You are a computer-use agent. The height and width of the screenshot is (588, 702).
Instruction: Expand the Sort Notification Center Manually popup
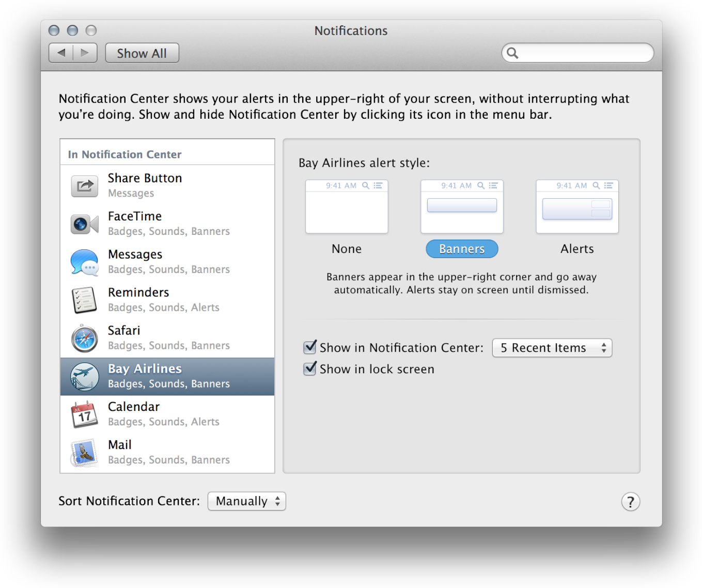(246, 501)
